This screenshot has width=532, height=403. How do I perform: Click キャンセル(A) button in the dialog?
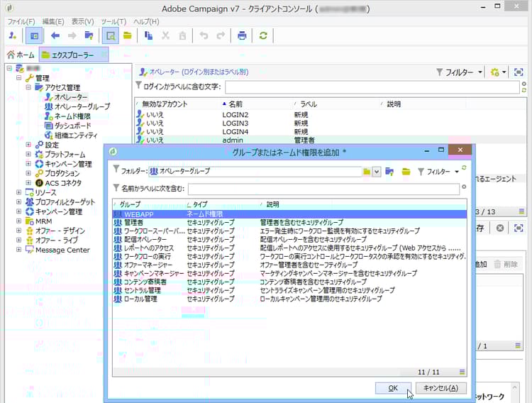[x=440, y=388]
